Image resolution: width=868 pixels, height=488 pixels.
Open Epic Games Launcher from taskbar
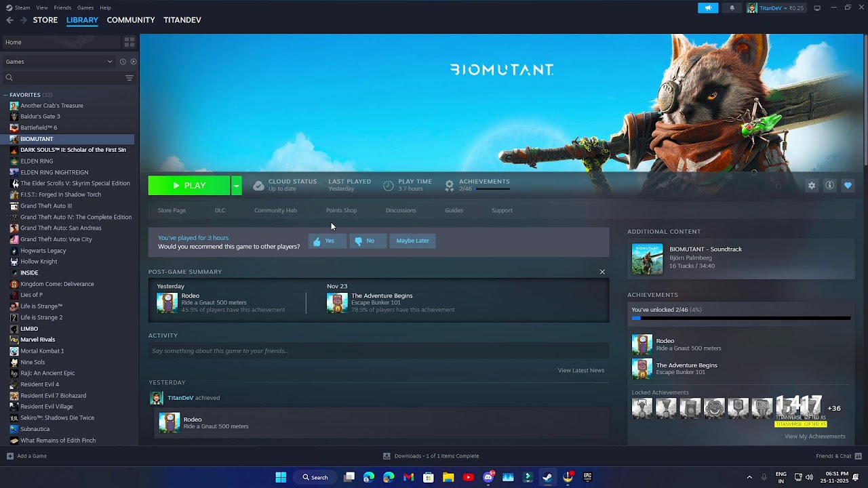587,477
